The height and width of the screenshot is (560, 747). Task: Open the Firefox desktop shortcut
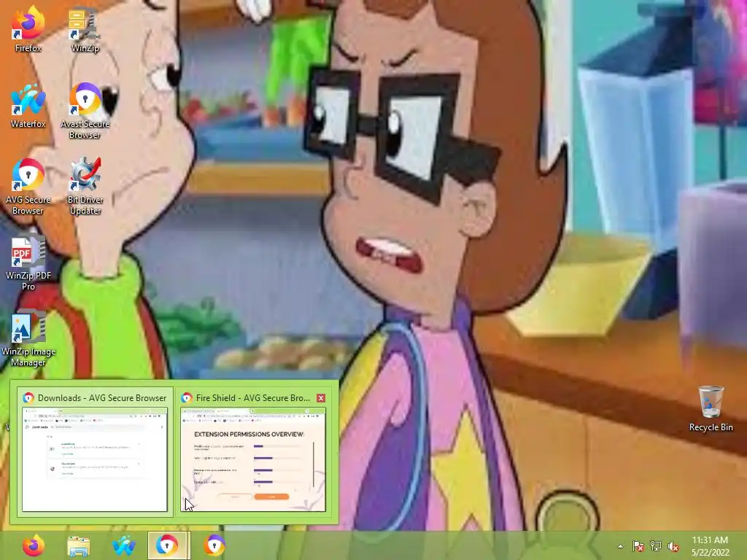tap(28, 28)
